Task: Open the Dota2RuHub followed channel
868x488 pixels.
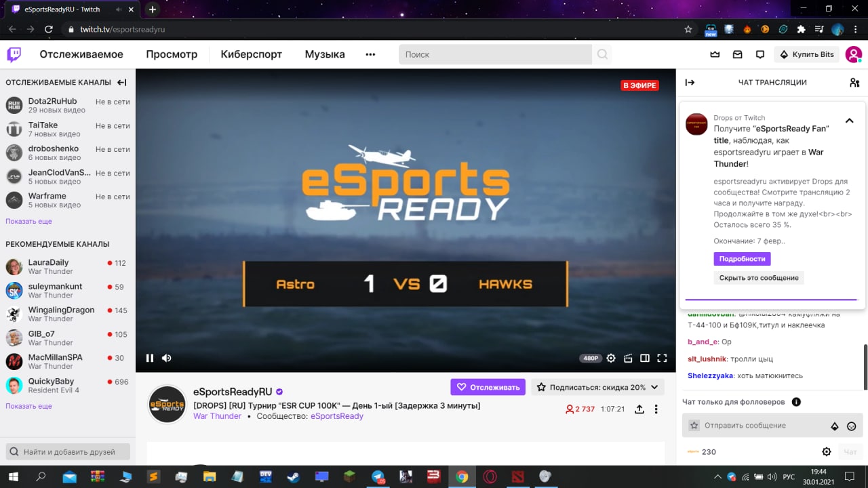Action: coord(68,105)
